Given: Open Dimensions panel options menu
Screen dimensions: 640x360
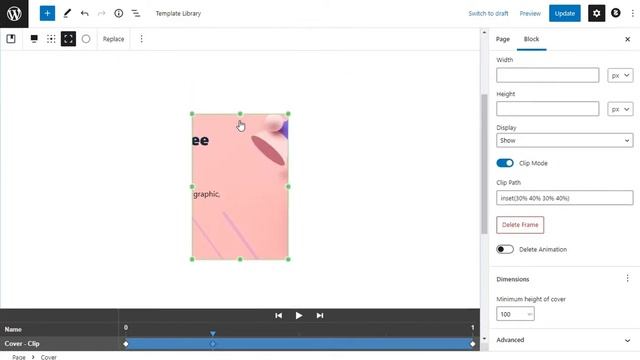Looking at the screenshot, I should click(x=627, y=278).
